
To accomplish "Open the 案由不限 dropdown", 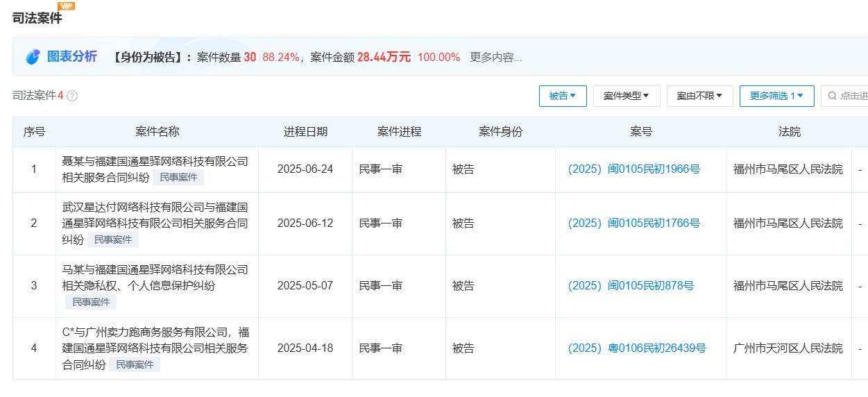I will [x=699, y=96].
